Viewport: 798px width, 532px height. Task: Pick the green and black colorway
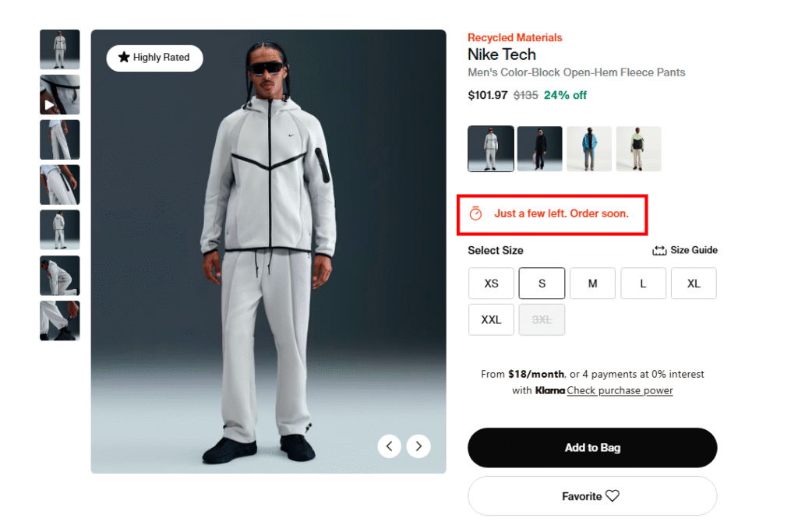click(x=638, y=149)
